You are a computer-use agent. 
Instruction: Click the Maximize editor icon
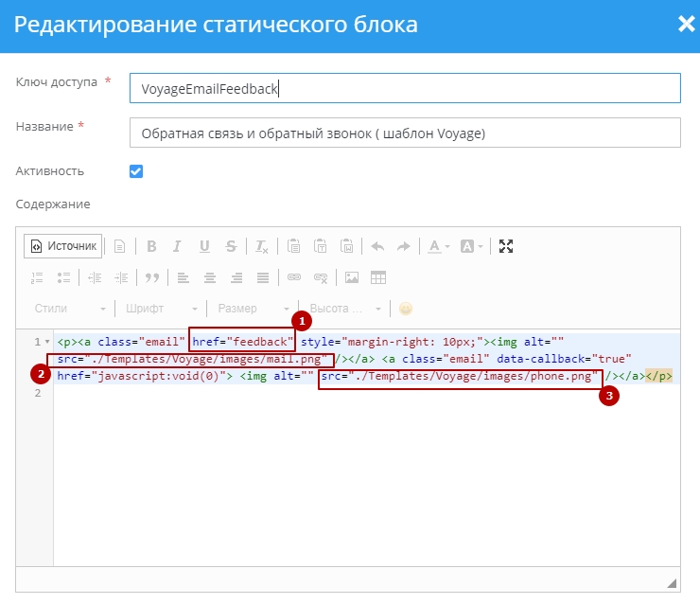click(506, 246)
